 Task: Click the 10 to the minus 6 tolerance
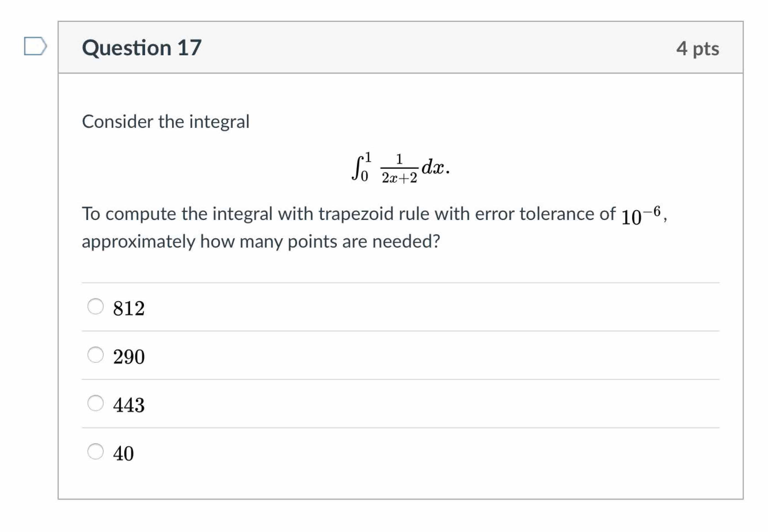pyautogui.click(x=641, y=215)
